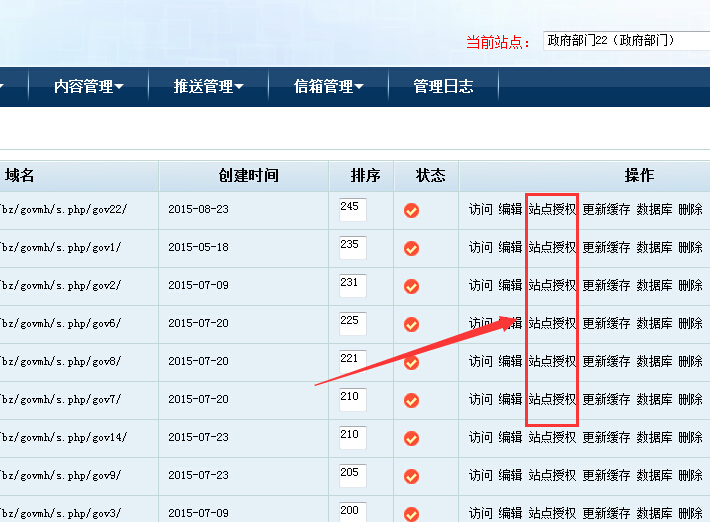Image resolution: width=710 pixels, height=522 pixels.
Task: Click status icon for gov22 row
Action: pos(411,210)
